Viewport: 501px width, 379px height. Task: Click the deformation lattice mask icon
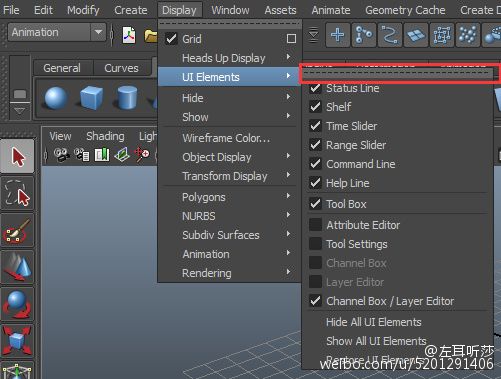coord(442,35)
